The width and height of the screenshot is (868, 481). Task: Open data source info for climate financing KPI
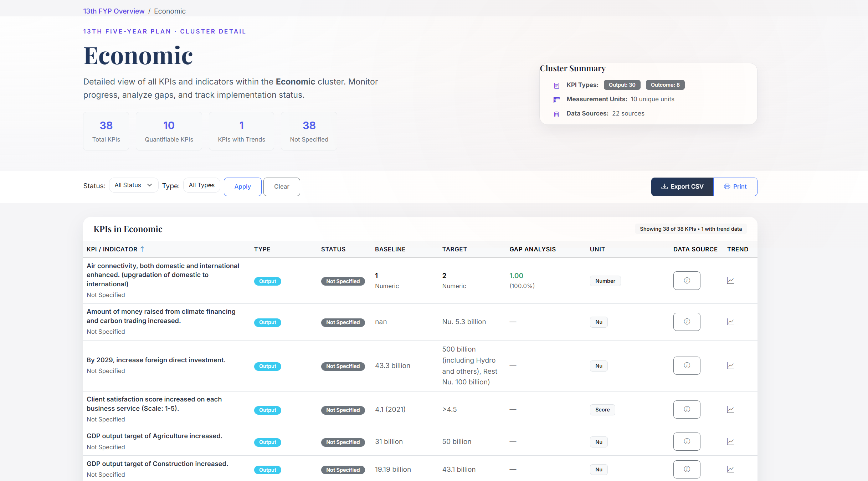click(x=687, y=322)
